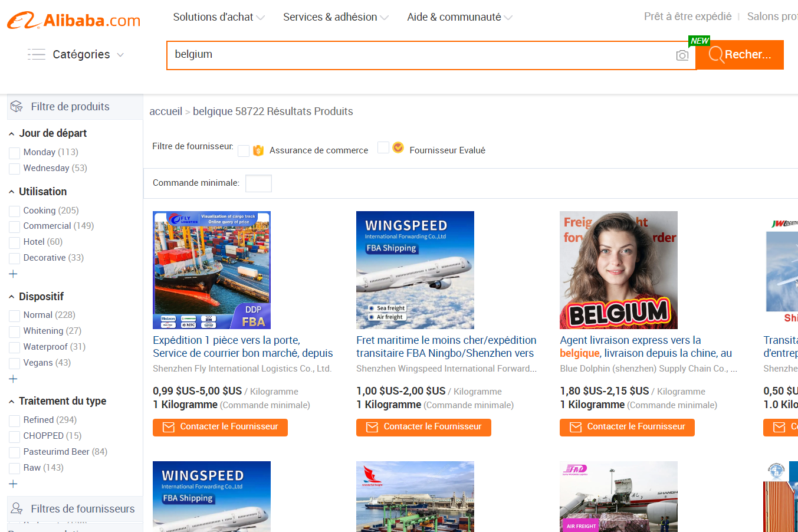Screen dimensions: 798x532
Task: Click the green NEW badge
Action: (700, 41)
